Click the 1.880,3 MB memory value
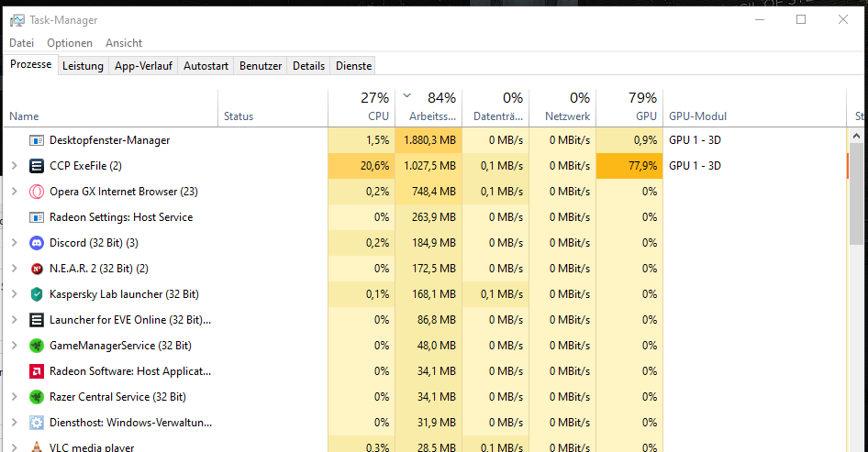This screenshot has width=868, height=452. 429,140
